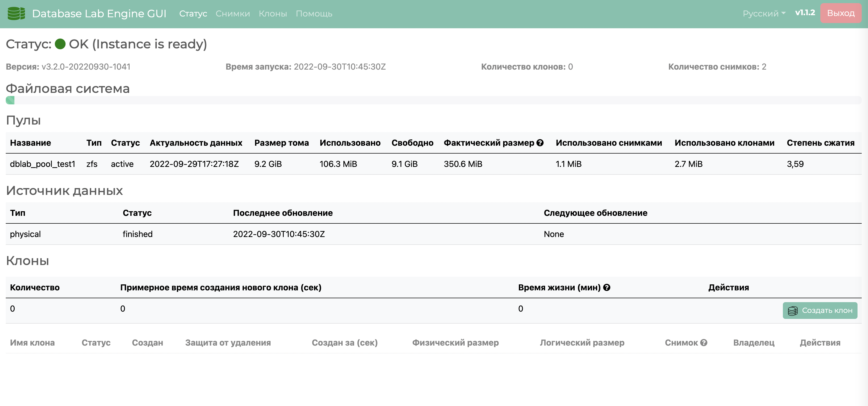Viewport: 868px width, 406px height.
Task: Open the Русский language dropdown
Action: tap(764, 13)
